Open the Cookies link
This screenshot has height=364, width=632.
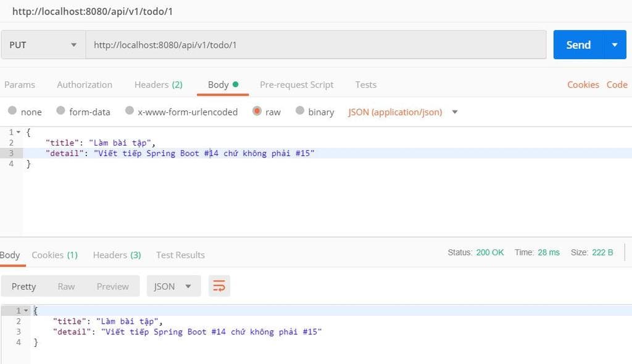pyautogui.click(x=583, y=85)
